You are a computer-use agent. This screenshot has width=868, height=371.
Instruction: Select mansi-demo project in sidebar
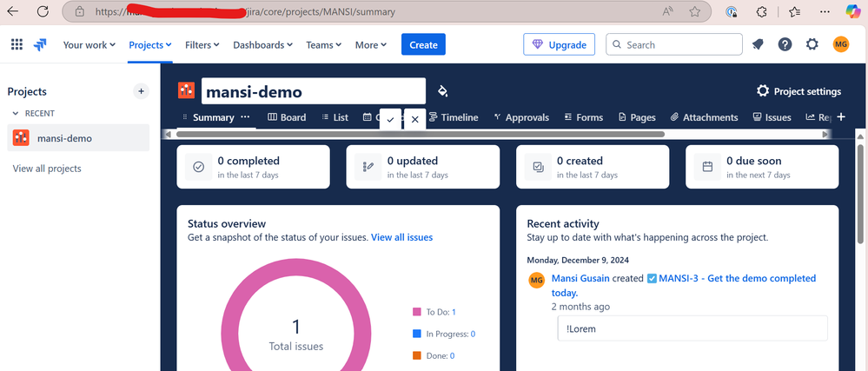(78, 138)
